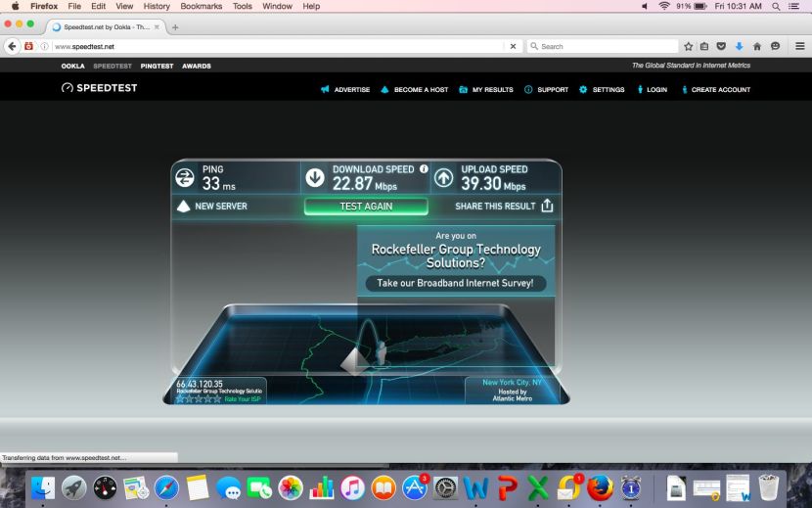Screen dimensions: 812x508
Task: Click the Spotlight search icon in menu bar
Action: tap(776, 6)
